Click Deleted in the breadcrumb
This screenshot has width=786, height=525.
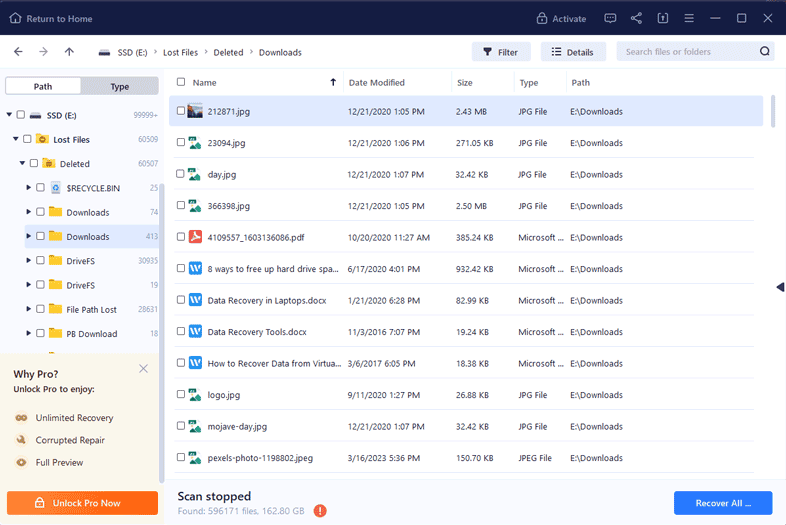[x=228, y=52]
